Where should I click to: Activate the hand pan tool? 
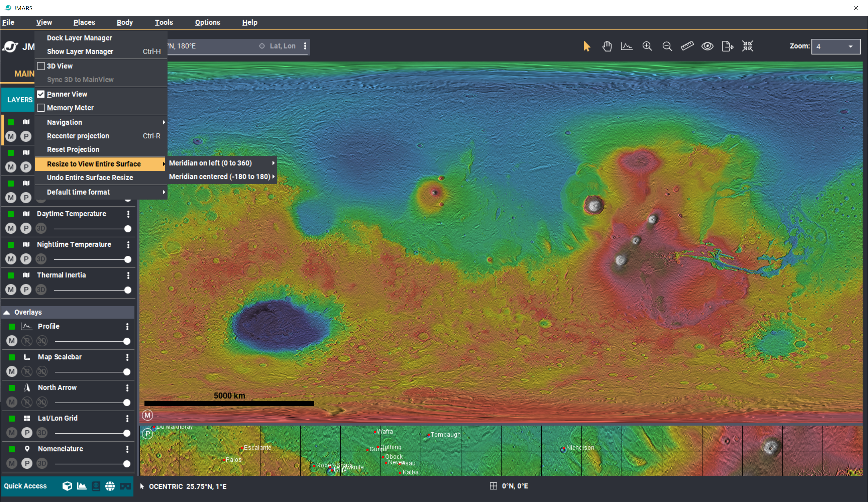coord(607,46)
